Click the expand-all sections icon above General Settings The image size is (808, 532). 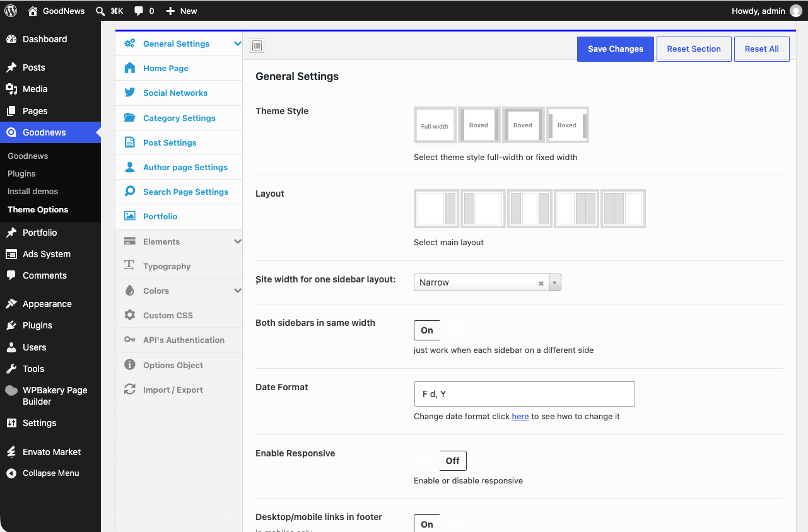(x=257, y=45)
